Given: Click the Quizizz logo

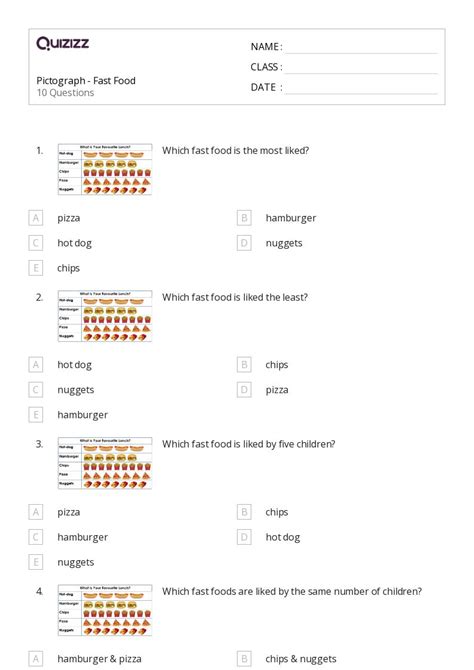Looking at the screenshot, I should [x=63, y=43].
